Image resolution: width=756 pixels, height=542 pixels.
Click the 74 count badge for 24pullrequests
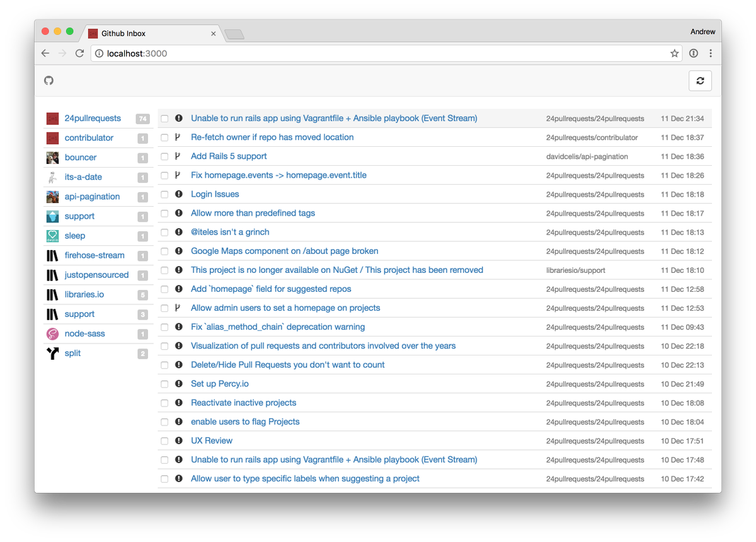point(142,118)
